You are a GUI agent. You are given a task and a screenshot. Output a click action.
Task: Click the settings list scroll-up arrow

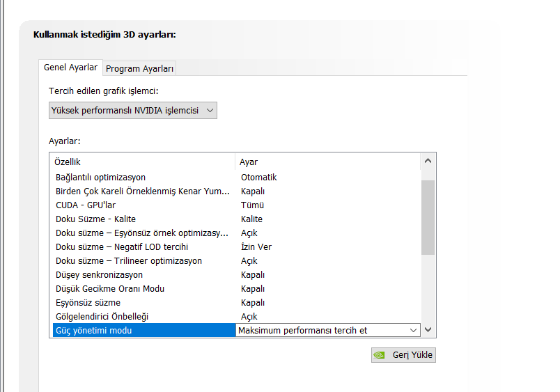[x=428, y=161]
